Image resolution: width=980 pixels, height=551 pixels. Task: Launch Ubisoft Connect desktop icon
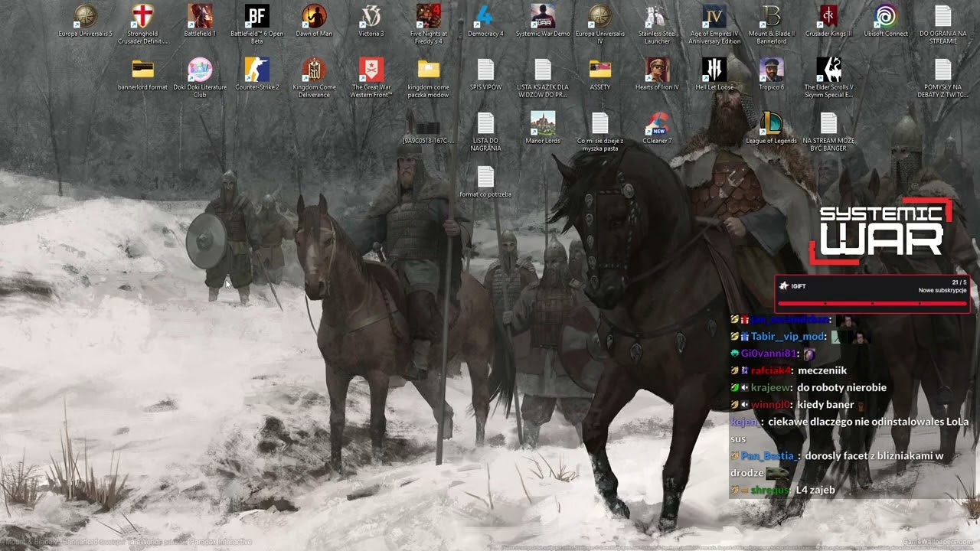pyautogui.click(x=886, y=21)
